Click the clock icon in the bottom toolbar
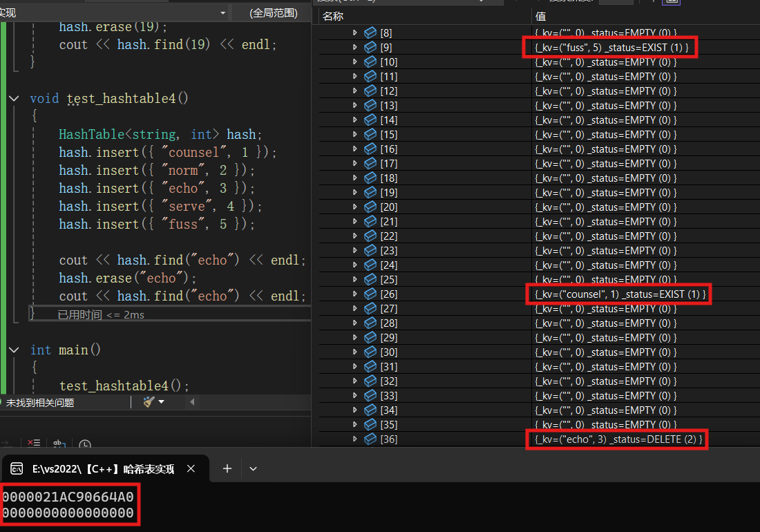 [x=85, y=444]
